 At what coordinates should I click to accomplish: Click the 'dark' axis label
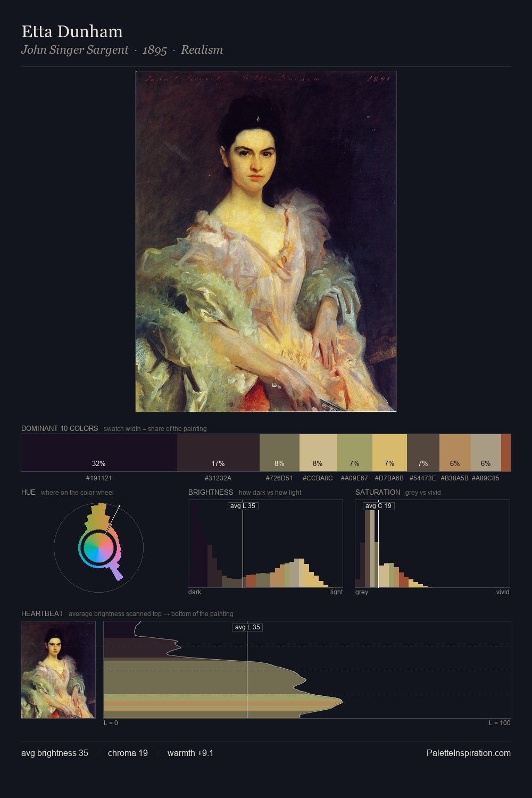[195, 592]
